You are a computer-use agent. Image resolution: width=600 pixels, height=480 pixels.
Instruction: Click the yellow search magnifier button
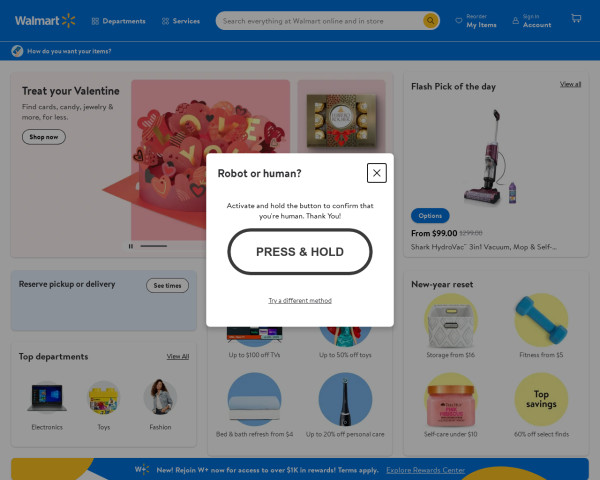[430, 21]
